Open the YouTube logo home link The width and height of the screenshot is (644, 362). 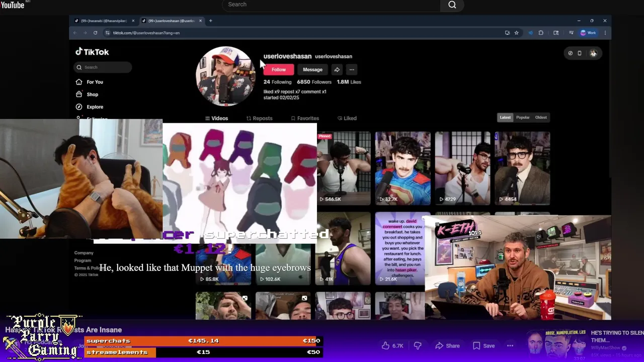(x=13, y=5)
